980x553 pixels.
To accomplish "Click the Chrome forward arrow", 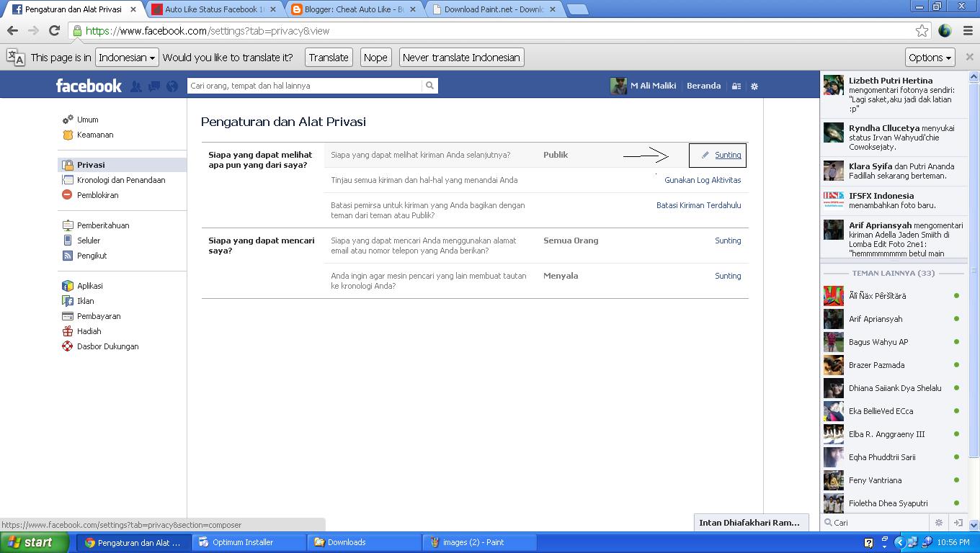I will point(33,31).
